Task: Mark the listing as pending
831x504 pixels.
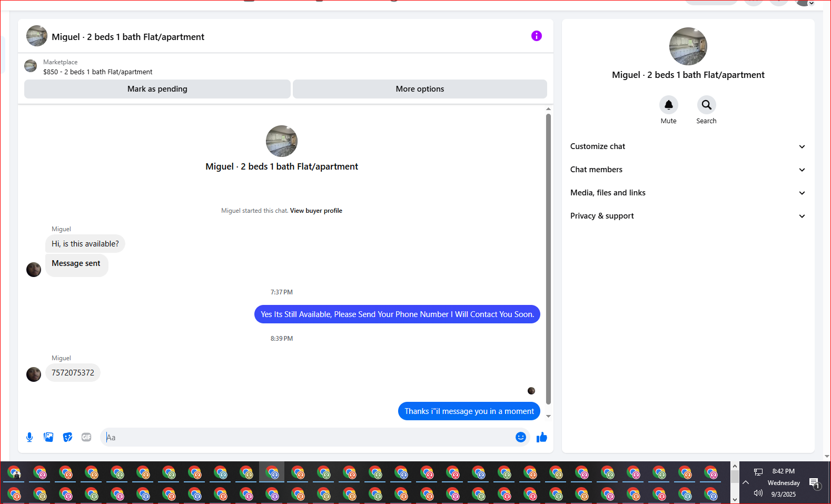Action: click(x=157, y=89)
